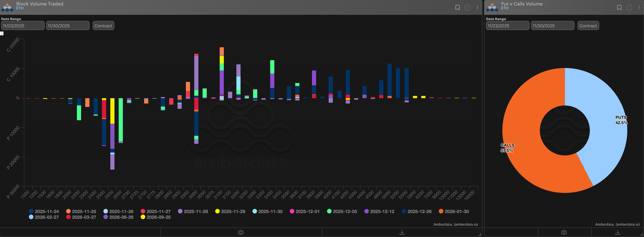Viewport: 644px width, 237px height.
Task: Open start date 11/23/2025 in Block Volume
Action: [23, 25]
